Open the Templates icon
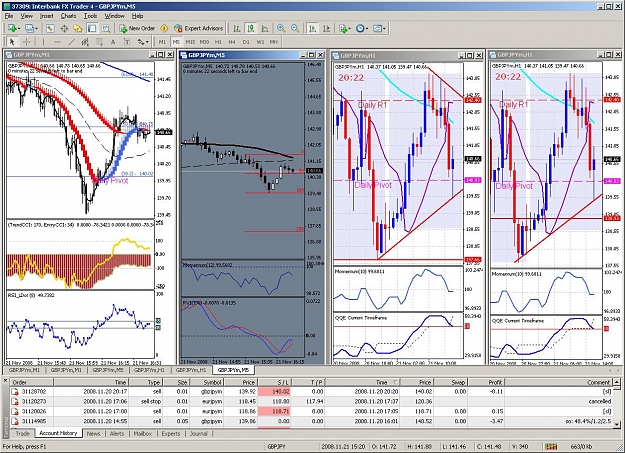The image size is (625, 453). point(377,28)
